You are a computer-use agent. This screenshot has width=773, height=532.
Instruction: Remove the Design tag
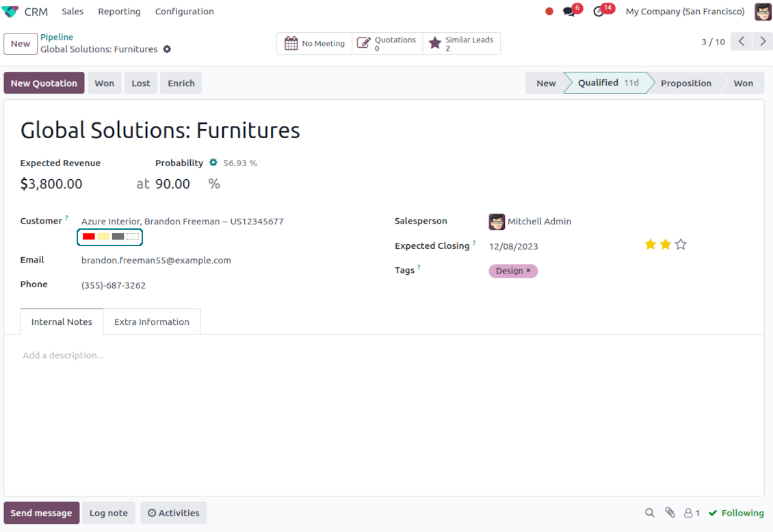click(529, 271)
